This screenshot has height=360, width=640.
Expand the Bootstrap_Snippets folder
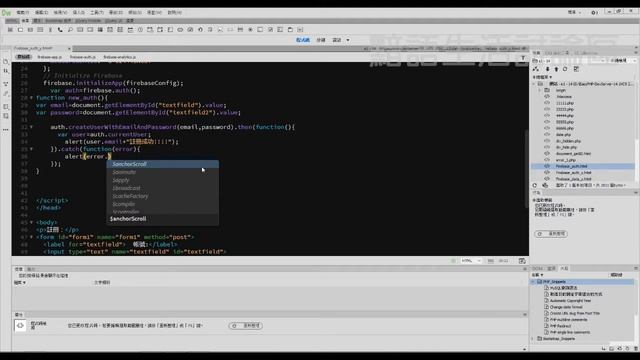click(x=533, y=339)
